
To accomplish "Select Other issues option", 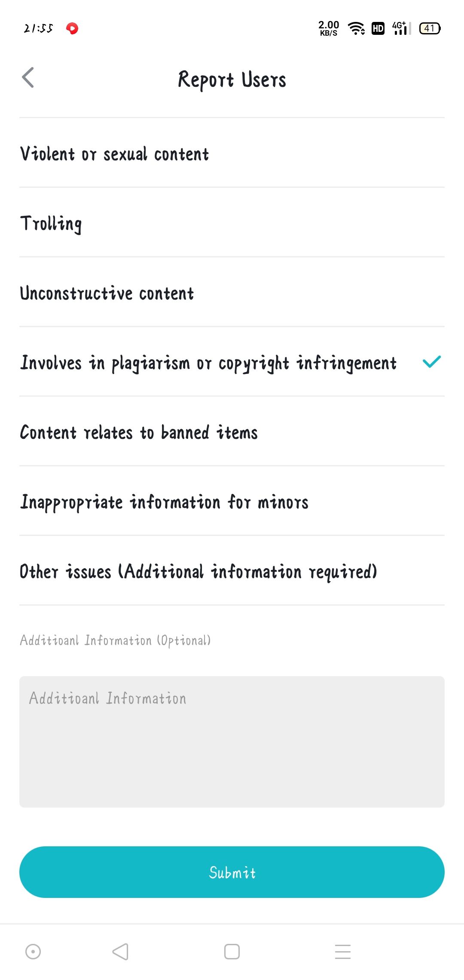I will point(232,571).
